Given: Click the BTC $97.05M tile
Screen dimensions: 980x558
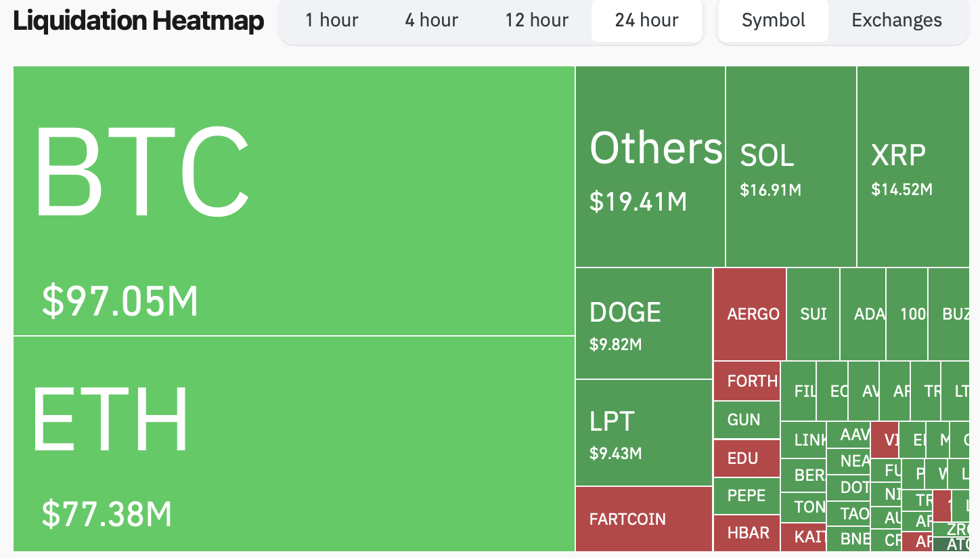Looking at the screenshot, I should click(x=294, y=200).
